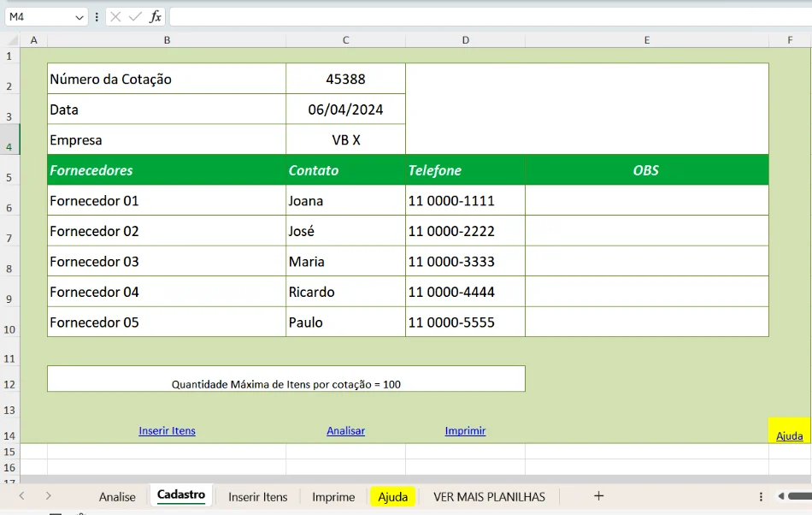
Task: Click the contact cell Maria
Action: pos(346,261)
